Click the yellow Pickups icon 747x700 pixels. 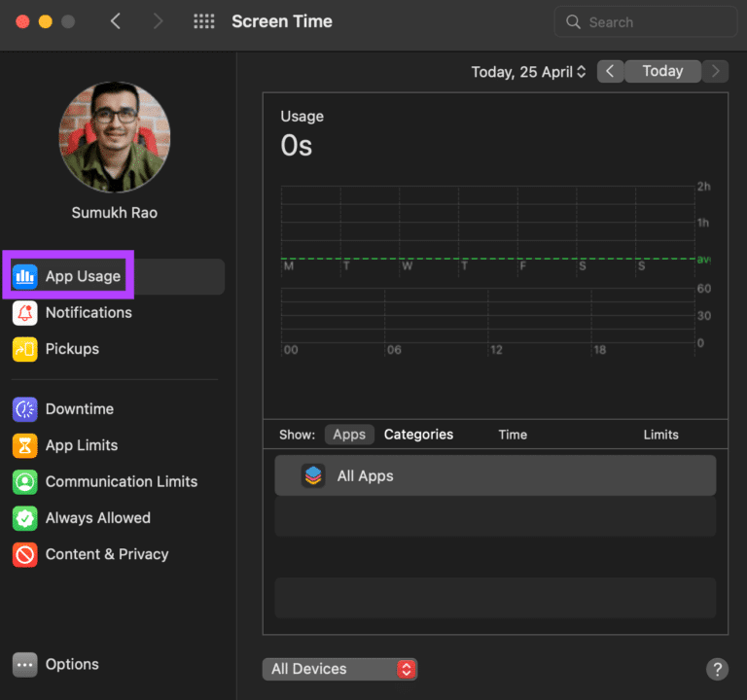click(x=24, y=349)
